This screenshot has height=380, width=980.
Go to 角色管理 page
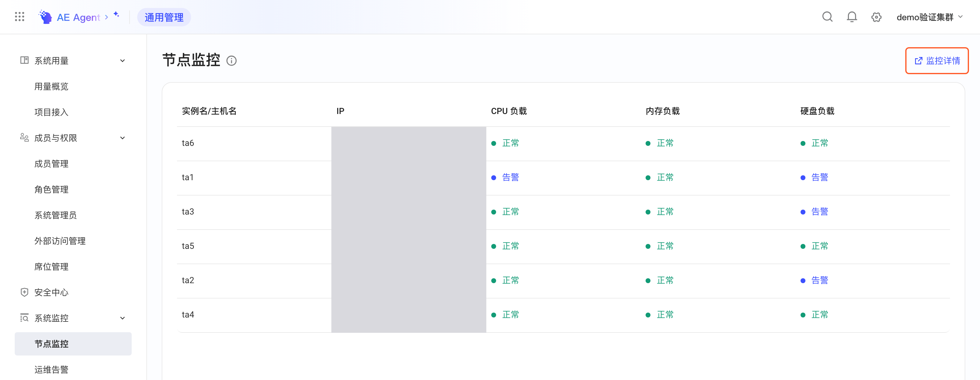click(x=51, y=189)
